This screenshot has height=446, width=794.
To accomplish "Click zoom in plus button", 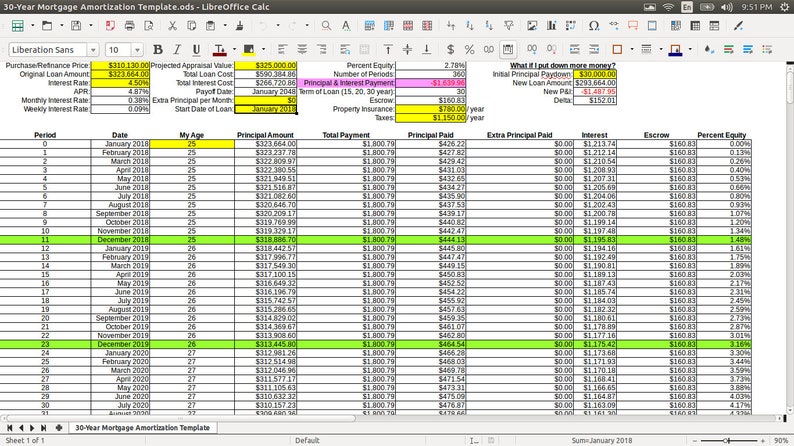I will (x=763, y=441).
